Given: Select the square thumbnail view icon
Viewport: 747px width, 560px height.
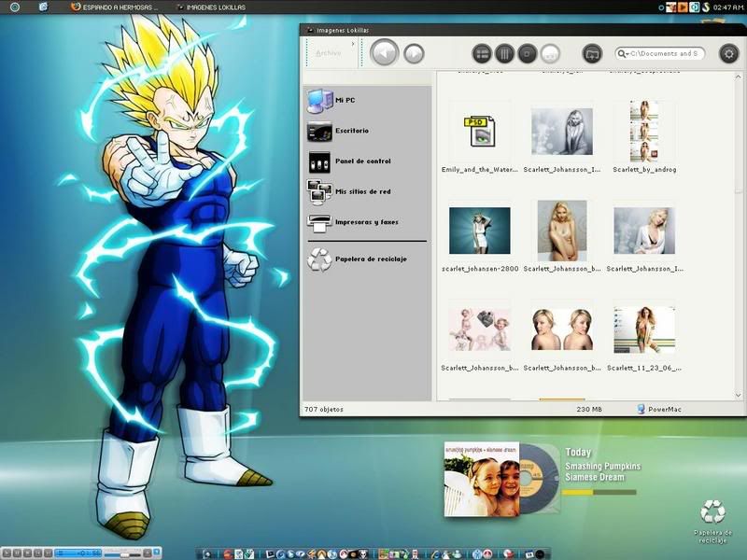Looking at the screenshot, I should (527, 54).
